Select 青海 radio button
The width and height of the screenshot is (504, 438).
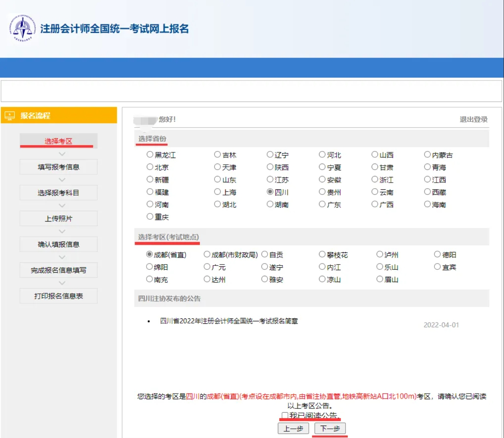[427, 167]
